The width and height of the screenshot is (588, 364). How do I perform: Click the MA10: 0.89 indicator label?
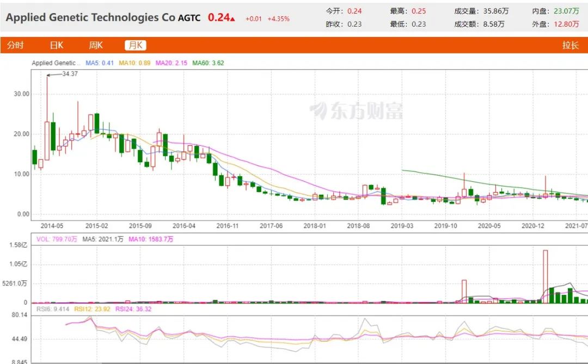(134, 63)
